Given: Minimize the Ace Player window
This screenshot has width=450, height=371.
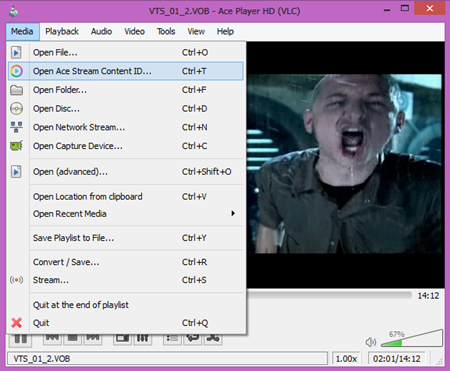Looking at the screenshot, I should tap(387, 9).
